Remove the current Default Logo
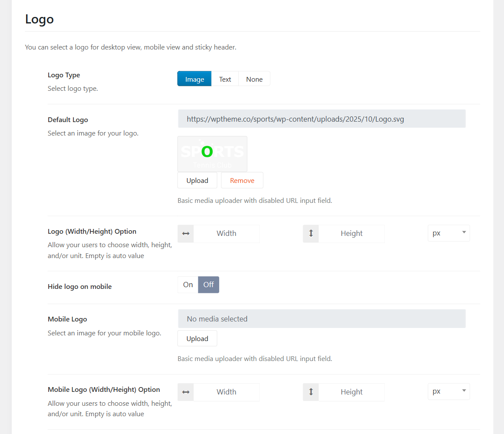Viewport: 504px width, 434px height. pyautogui.click(x=242, y=181)
